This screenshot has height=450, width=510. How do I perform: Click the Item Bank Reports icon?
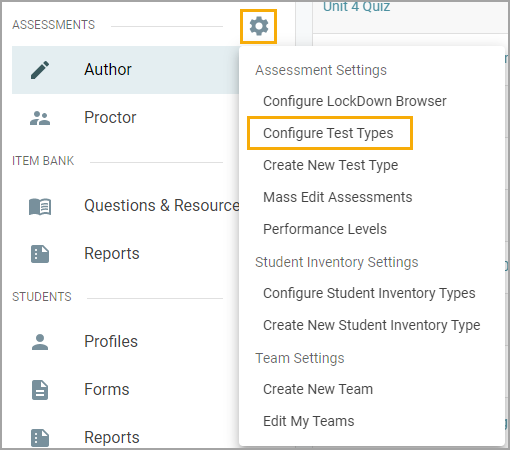point(40,254)
